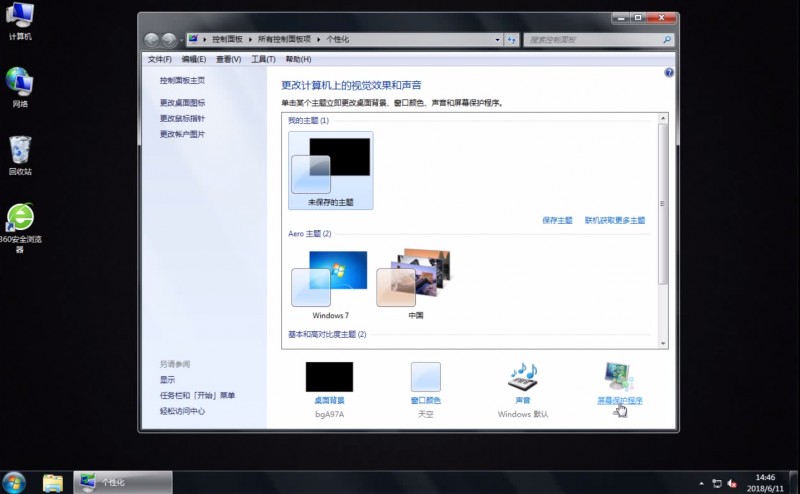Click the Windows Start orb
800x494 pixels.
point(14,482)
